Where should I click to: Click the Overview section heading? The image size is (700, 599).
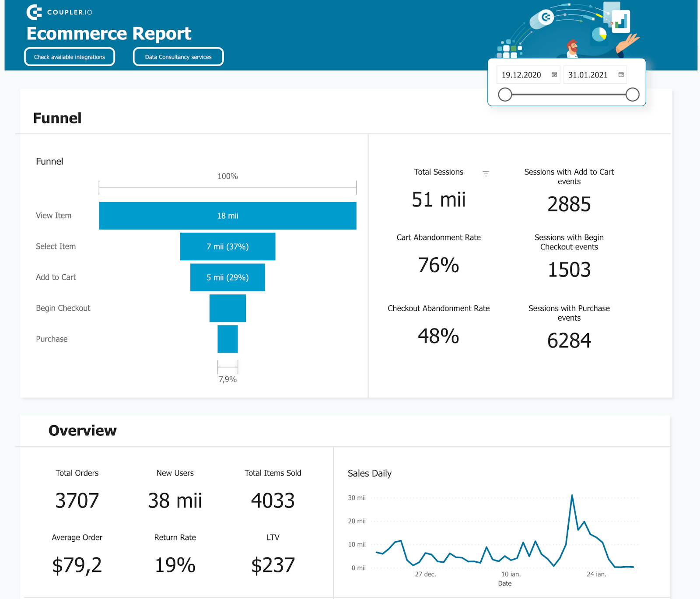82,430
